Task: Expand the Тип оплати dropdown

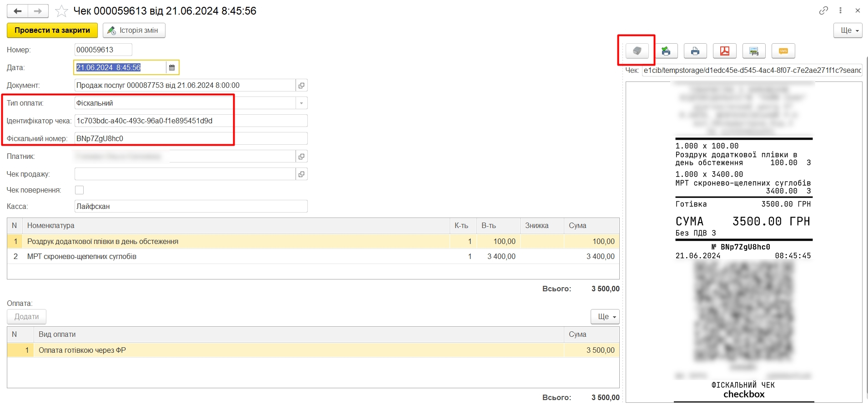Action: pos(301,103)
